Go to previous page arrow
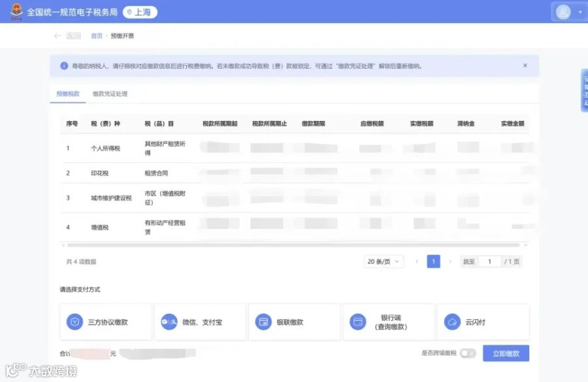588x382 pixels. 417,262
